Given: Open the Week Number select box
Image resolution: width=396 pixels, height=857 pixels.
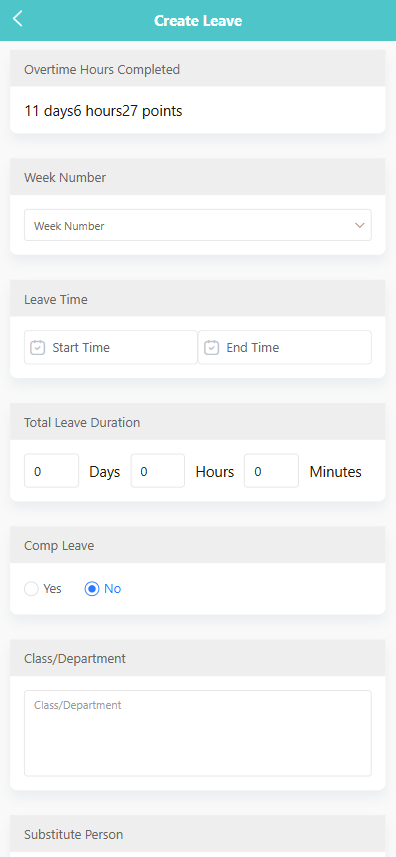Looking at the screenshot, I should coord(198,225).
